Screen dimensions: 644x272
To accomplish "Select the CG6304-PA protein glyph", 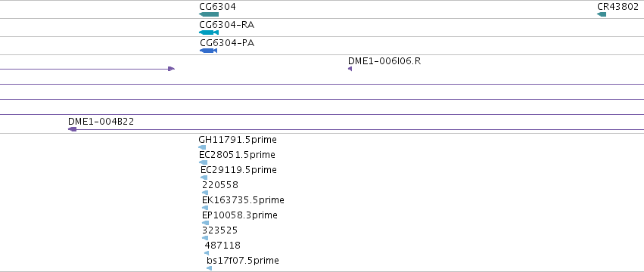I will tap(208, 51).
